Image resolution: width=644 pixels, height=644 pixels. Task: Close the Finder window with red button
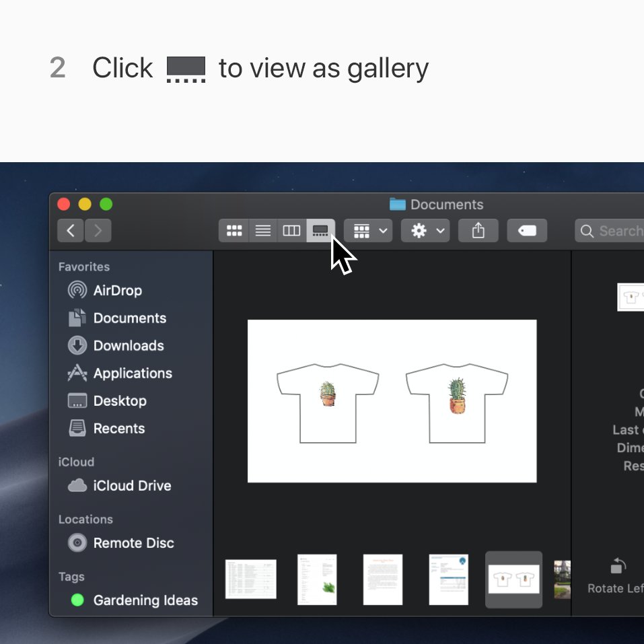[x=64, y=204]
